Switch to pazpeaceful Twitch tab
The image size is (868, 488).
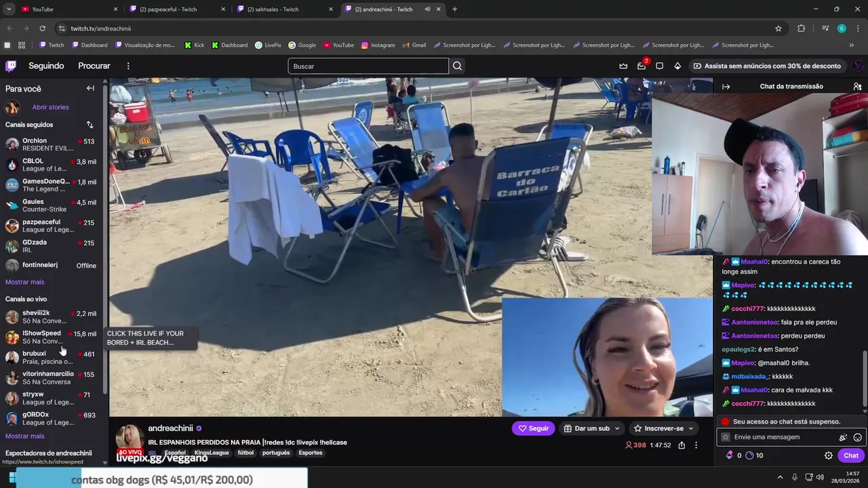176,9
